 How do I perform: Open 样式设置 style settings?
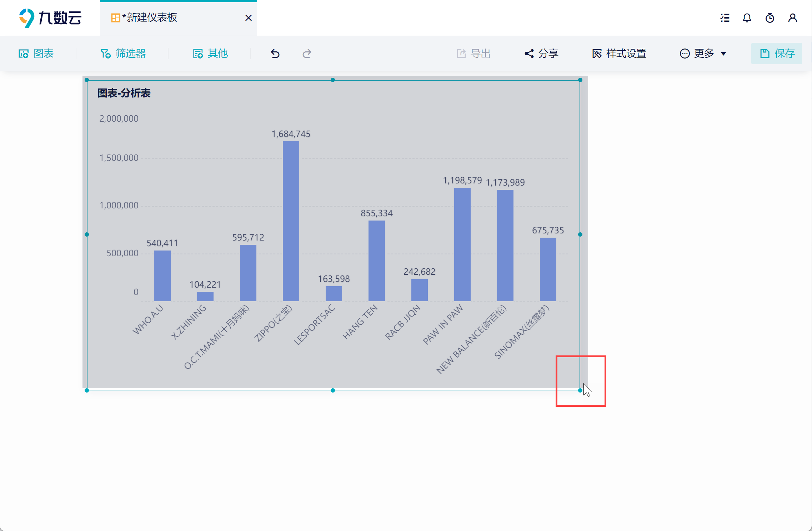[619, 54]
